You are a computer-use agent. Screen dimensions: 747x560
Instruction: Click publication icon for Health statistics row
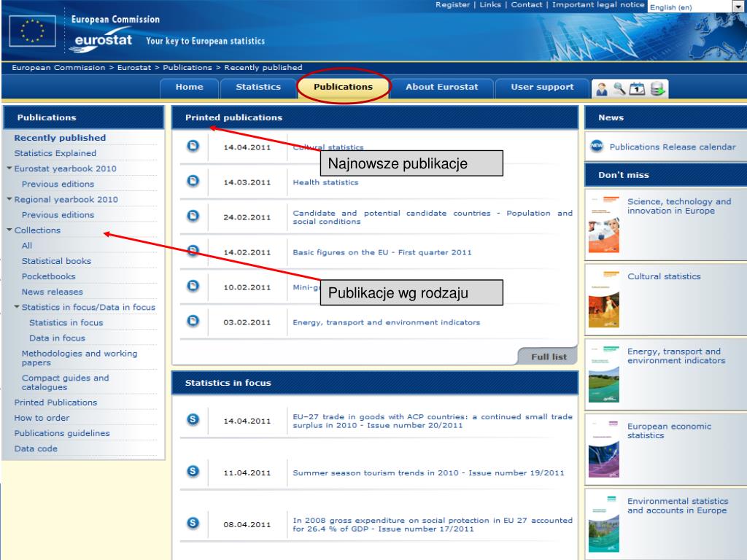point(193,181)
